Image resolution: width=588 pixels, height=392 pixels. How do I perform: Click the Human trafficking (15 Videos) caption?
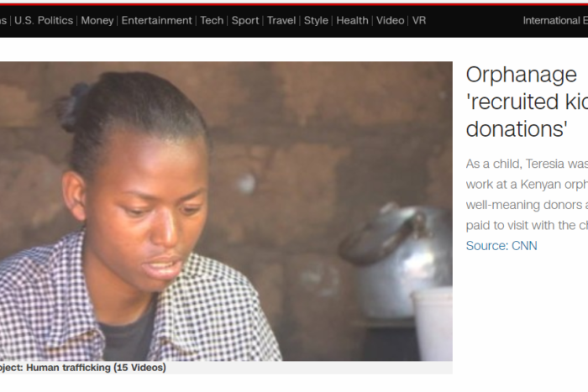(83, 368)
